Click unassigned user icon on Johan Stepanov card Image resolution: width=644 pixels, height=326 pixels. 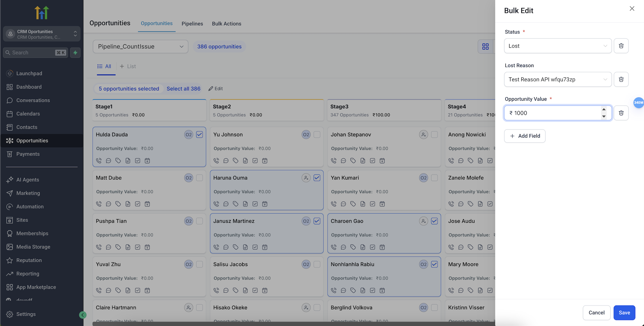click(423, 134)
